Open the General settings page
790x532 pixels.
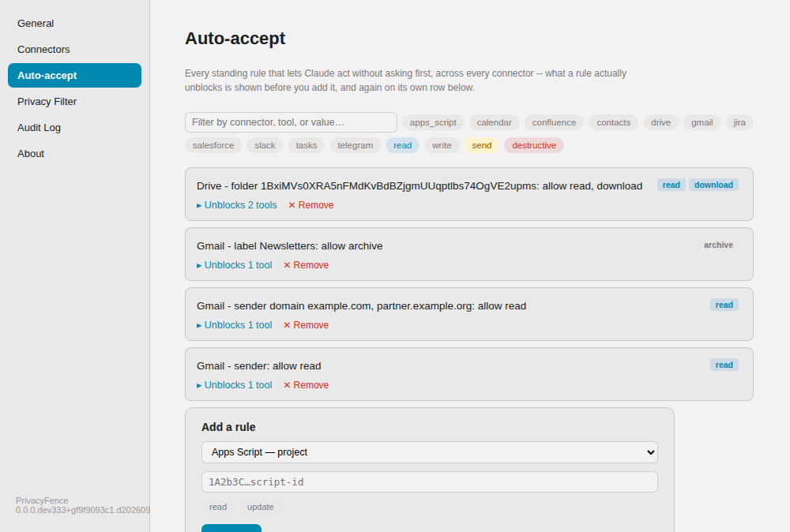74,23
